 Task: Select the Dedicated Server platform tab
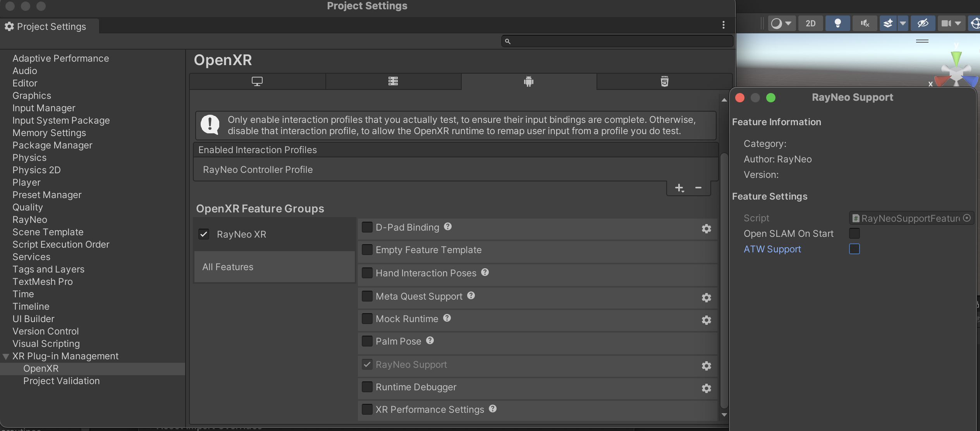393,81
